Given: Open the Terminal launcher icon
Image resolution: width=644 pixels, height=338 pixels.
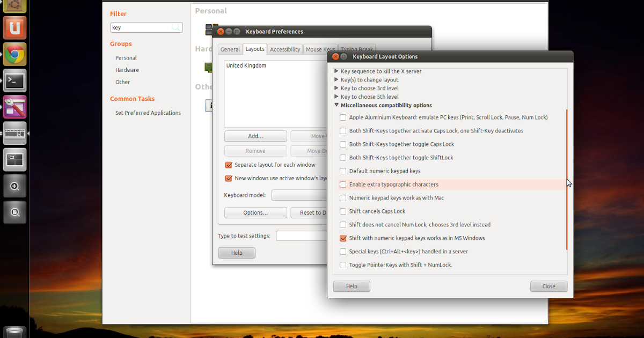Looking at the screenshot, I should pyautogui.click(x=14, y=80).
